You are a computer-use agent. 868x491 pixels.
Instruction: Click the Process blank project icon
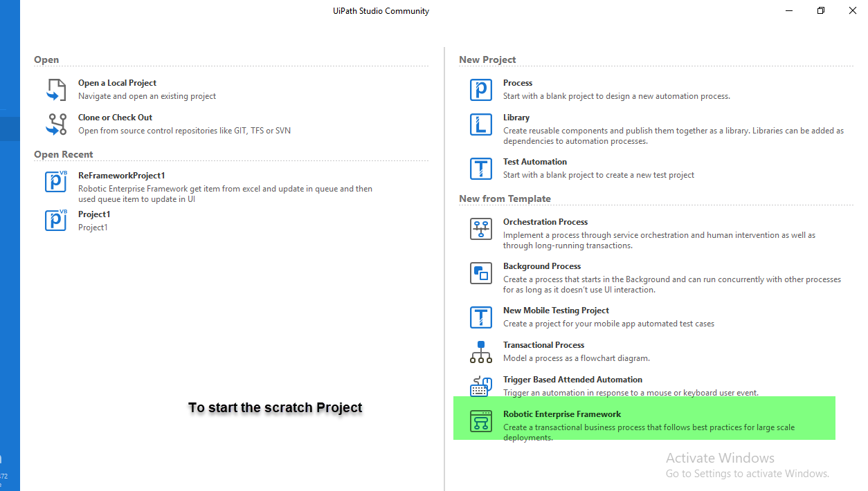(480, 89)
